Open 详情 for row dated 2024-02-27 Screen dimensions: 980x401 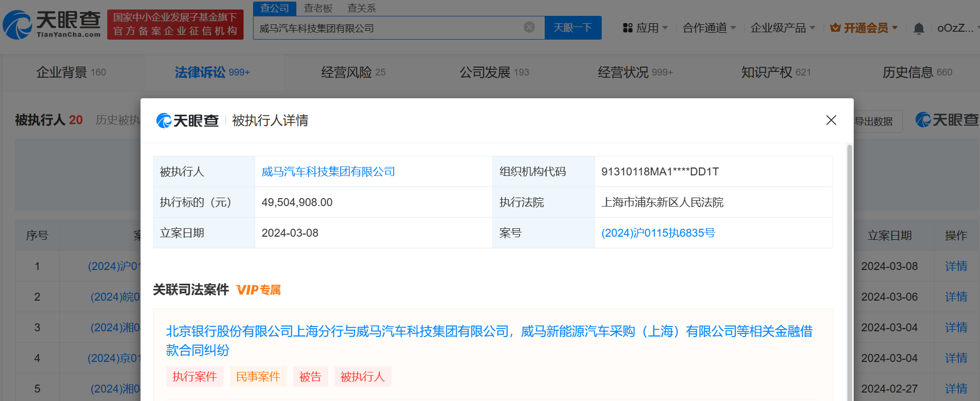(x=956, y=389)
